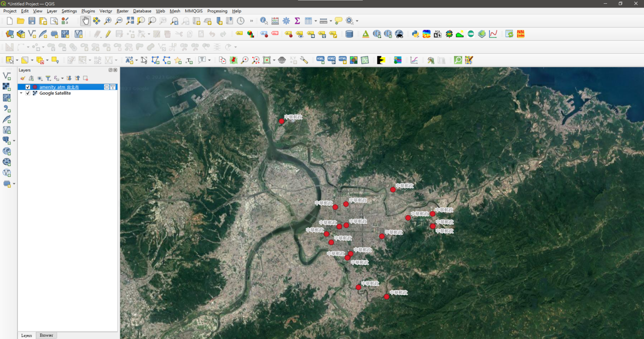Open the New Spatial Bookmark icon
644x339 pixels.
tap(218, 21)
